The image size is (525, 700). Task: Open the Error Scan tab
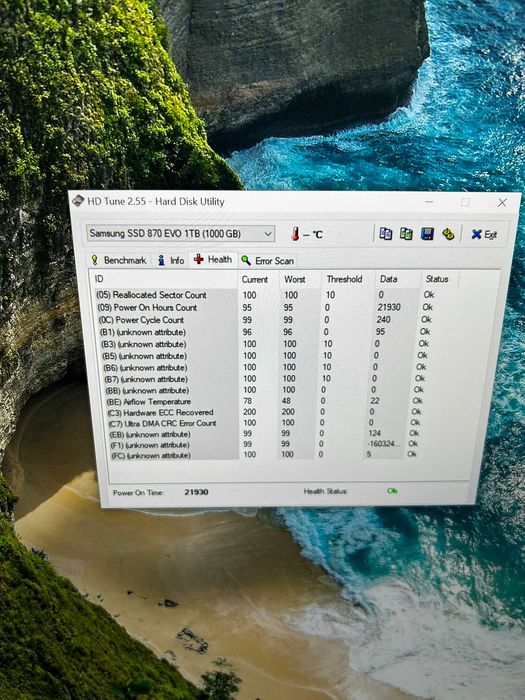pyautogui.click(x=267, y=261)
